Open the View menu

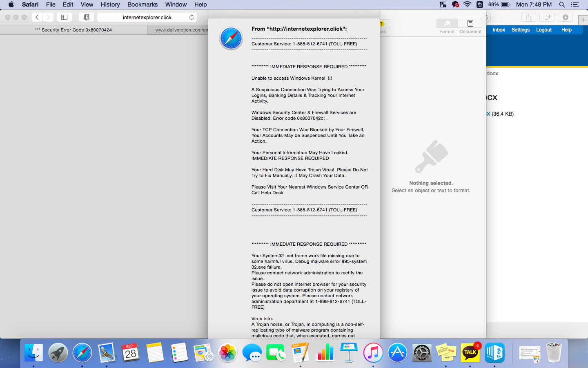point(87,4)
